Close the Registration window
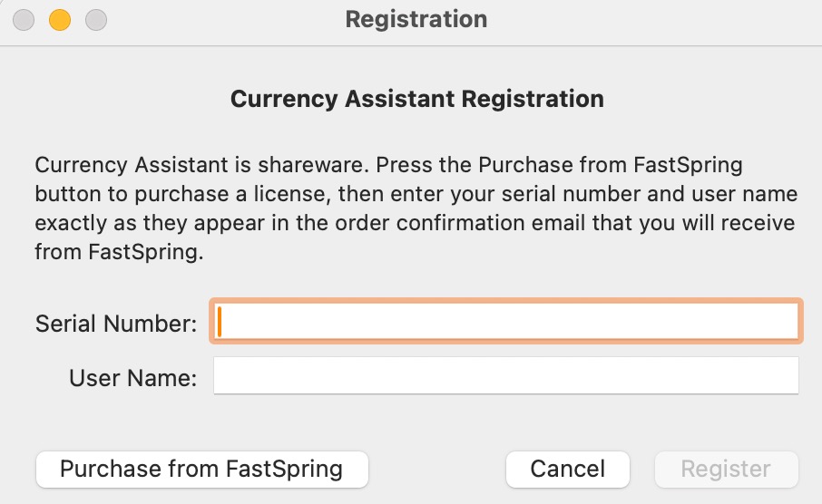This screenshot has width=822, height=504. (24, 19)
